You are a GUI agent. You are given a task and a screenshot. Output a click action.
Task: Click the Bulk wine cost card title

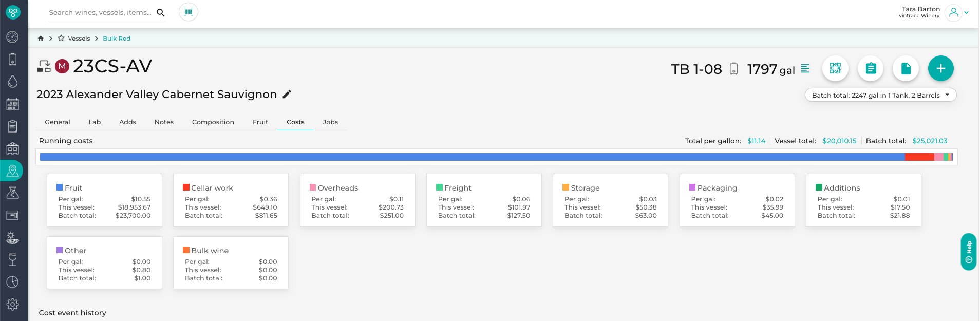tap(210, 251)
